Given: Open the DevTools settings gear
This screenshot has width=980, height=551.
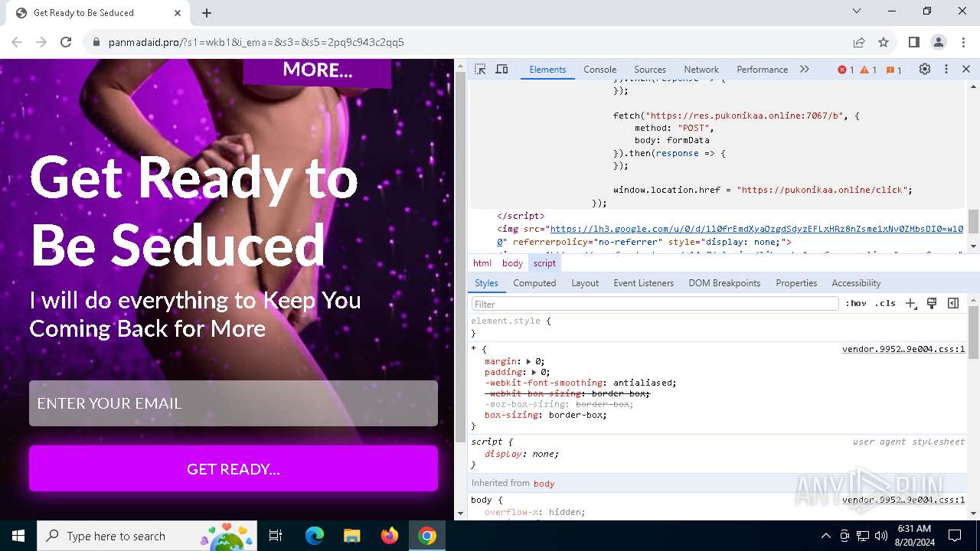Looking at the screenshot, I should click(925, 69).
